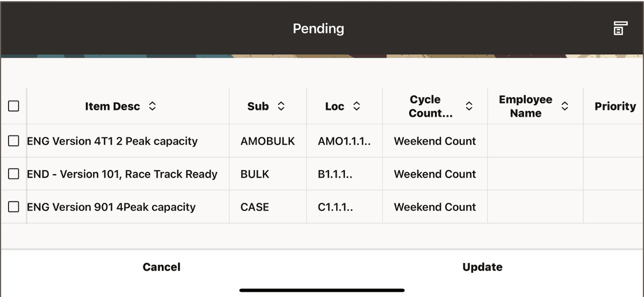The image size is (644, 297).
Task: Click Weekend Count in the BULK row
Action: coord(434,174)
